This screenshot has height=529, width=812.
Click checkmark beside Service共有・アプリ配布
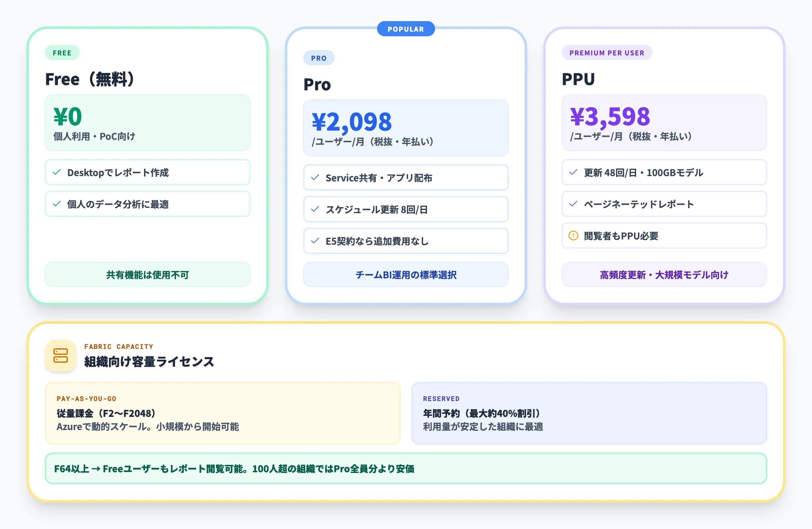coord(315,177)
